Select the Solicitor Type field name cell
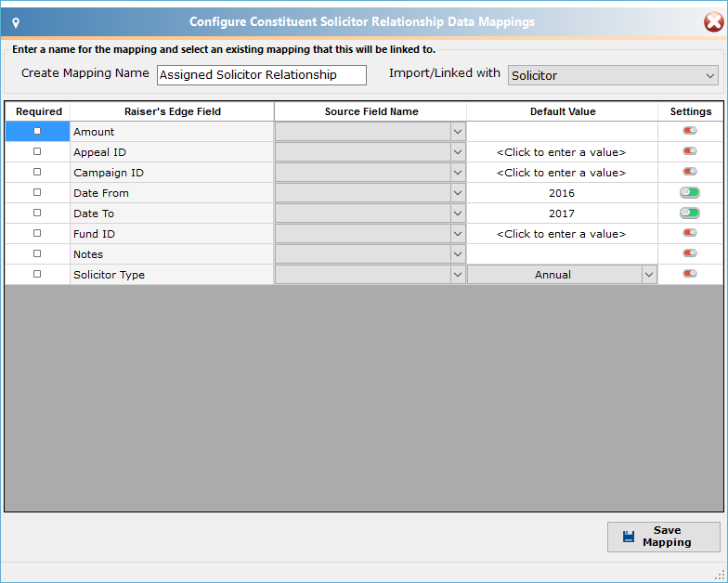This screenshot has height=583, width=728. [x=172, y=275]
